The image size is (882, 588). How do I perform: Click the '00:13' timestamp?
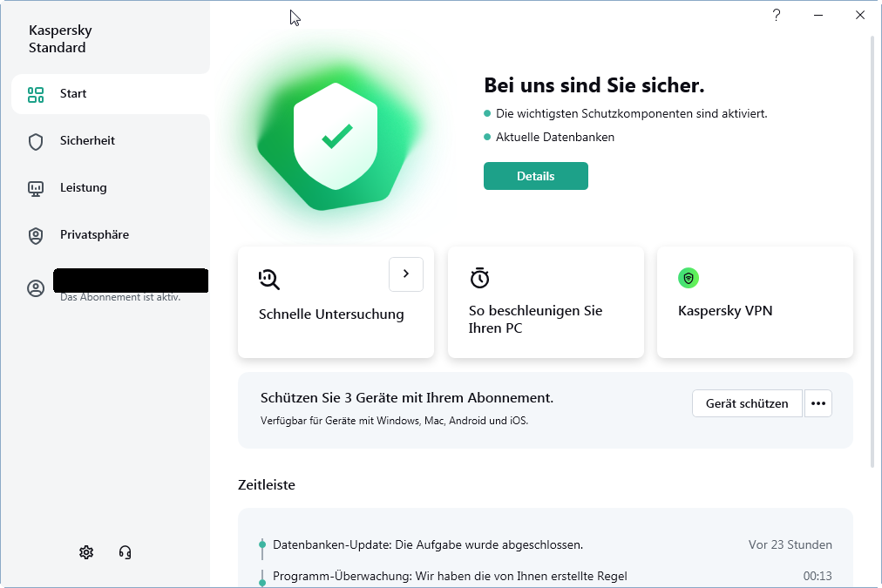point(818,576)
